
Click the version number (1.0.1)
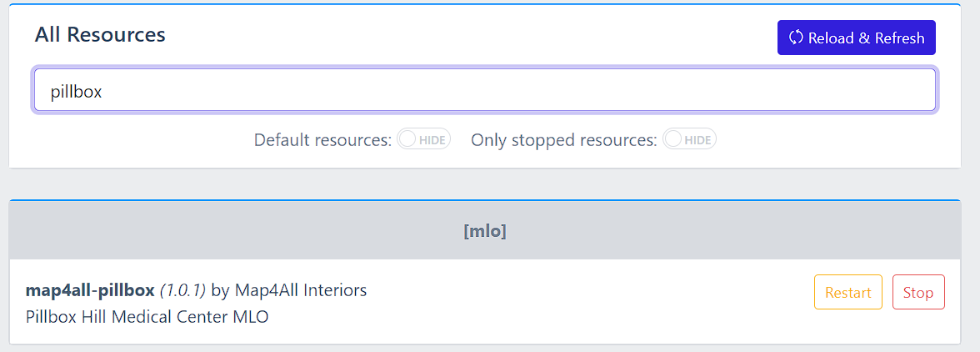[x=182, y=291]
